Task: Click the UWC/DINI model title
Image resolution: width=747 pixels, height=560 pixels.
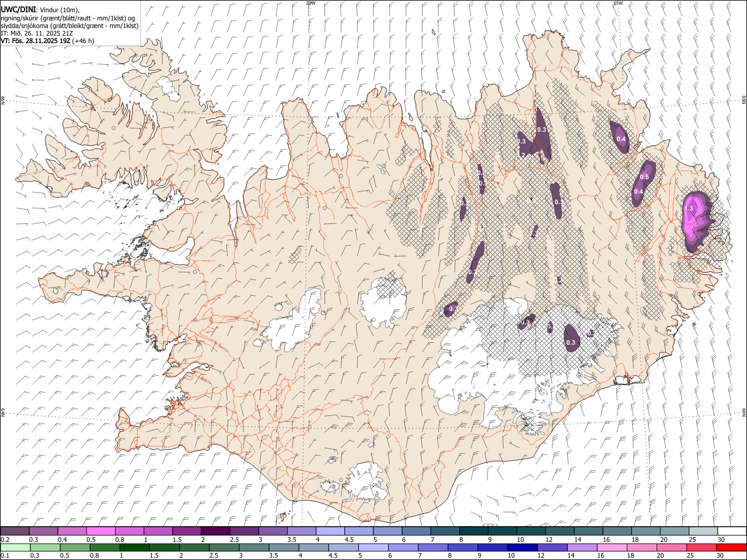Action: 18,9
